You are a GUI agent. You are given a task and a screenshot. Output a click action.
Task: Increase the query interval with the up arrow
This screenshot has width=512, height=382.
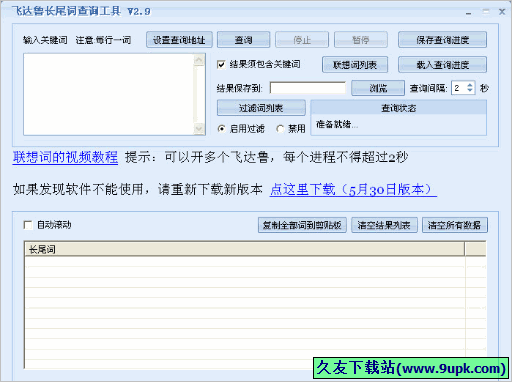pyautogui.click(x=470, y=85)
